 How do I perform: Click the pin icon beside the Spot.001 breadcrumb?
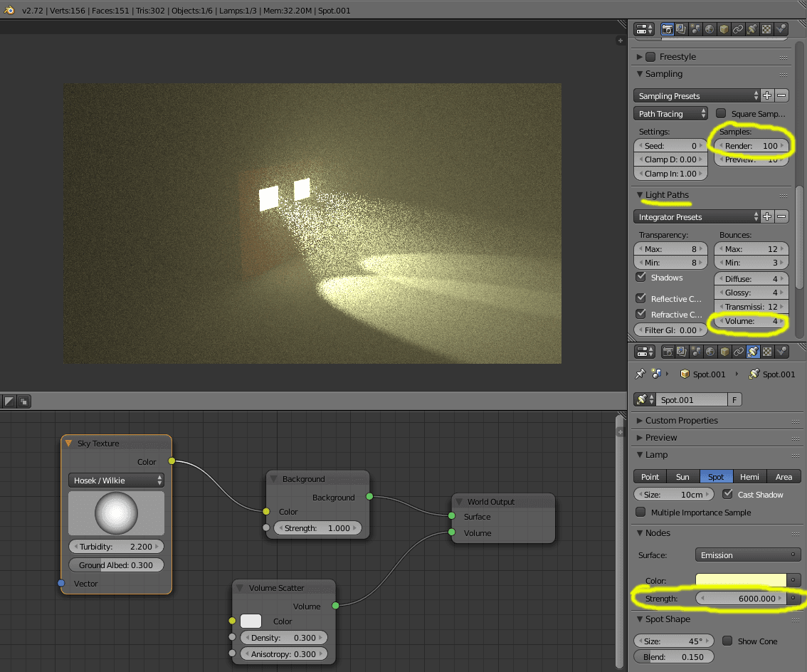click(x=640, y=374)
